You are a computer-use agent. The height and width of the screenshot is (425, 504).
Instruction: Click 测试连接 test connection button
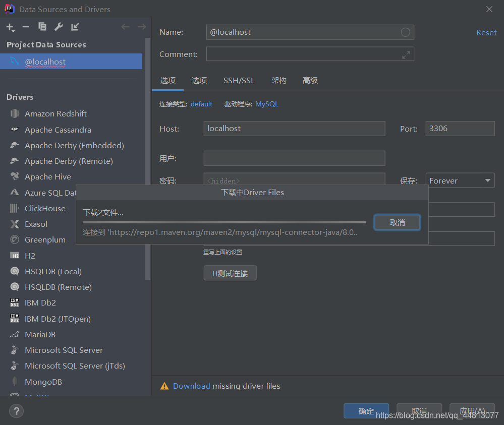tap(230, 273)
